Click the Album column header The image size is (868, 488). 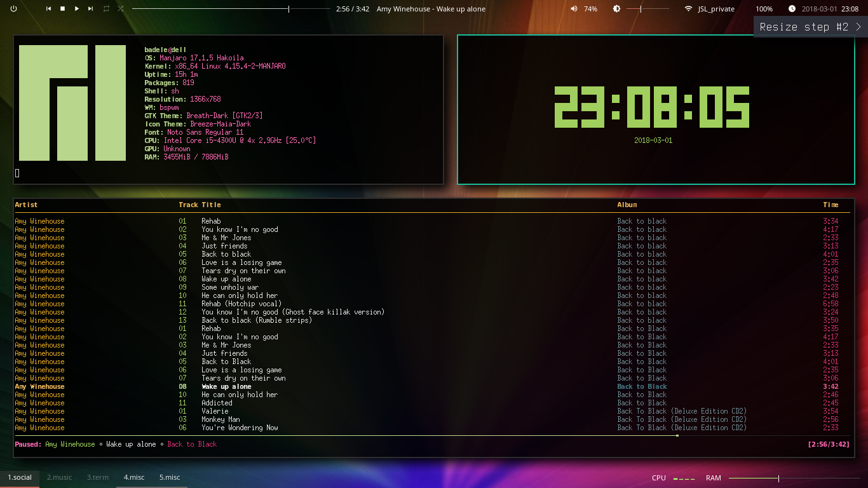click(627, 205)
